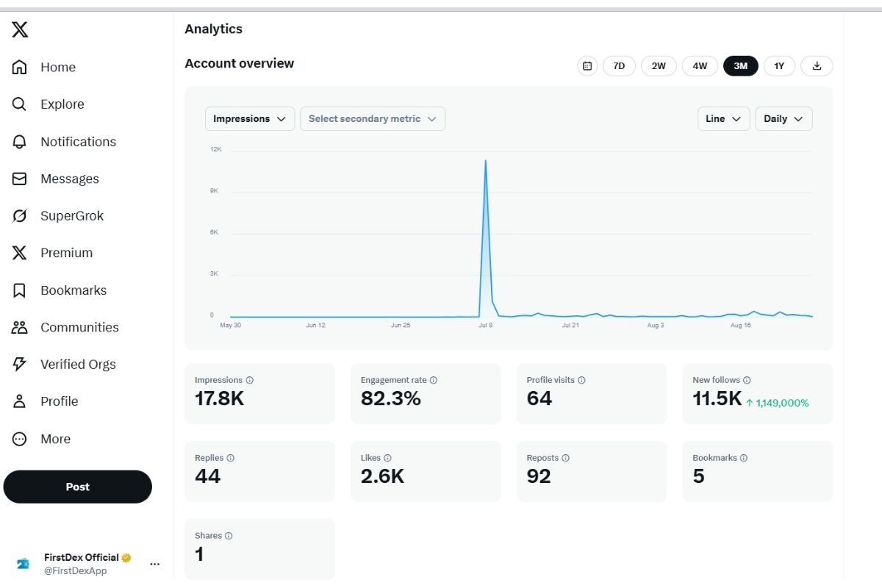Open FirstDex Official account menu dots

[x=154, y=564]
